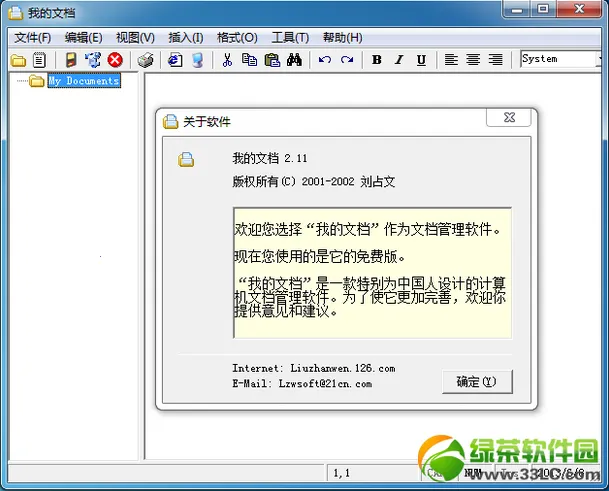Screen dimensions: 609x491
Task: Click the scissors cut icon
Action: click(x=227, y=60)
